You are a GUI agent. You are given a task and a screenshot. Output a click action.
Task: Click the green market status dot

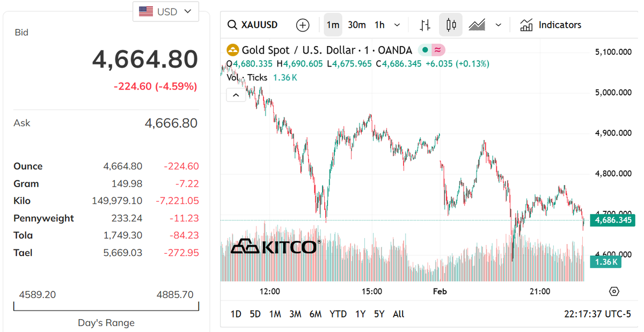click(425, 50)
